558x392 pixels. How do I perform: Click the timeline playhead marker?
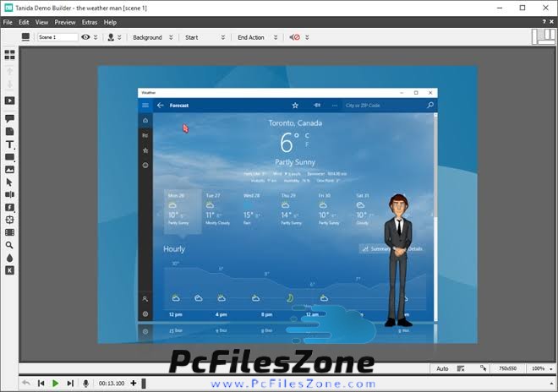point(144,384)
